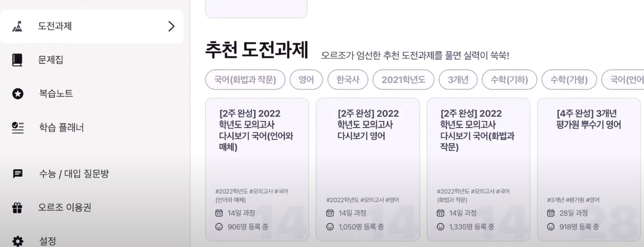This screenshot has height=247, width=644.
Task: Click the 복습노트 star icon
Action: pyautogui.click(x=17, y=93)
